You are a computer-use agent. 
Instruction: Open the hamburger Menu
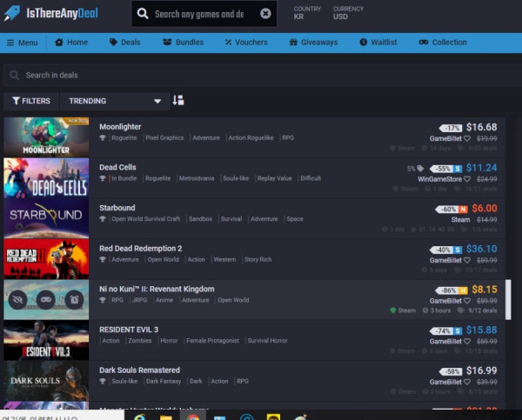point(23,43)
